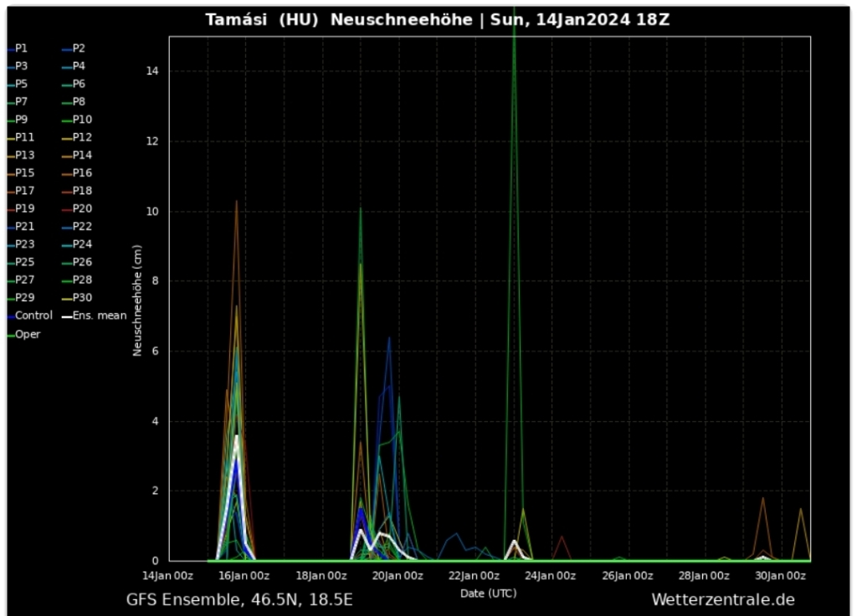Click the Oper legend entry

[x=27, y=334]
